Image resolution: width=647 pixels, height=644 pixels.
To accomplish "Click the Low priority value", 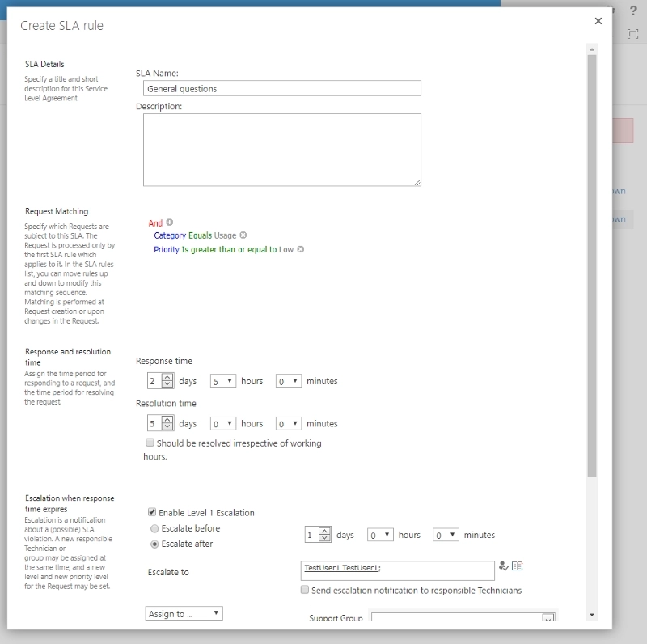I will pyautogui.click(x=286, y=249).
